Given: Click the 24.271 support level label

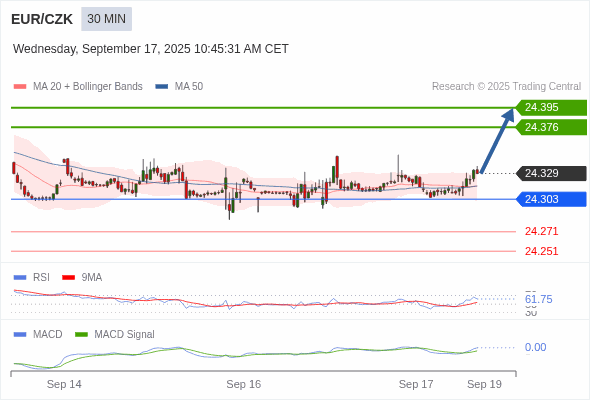Looking at the screenshot, I should click(541, 231).
